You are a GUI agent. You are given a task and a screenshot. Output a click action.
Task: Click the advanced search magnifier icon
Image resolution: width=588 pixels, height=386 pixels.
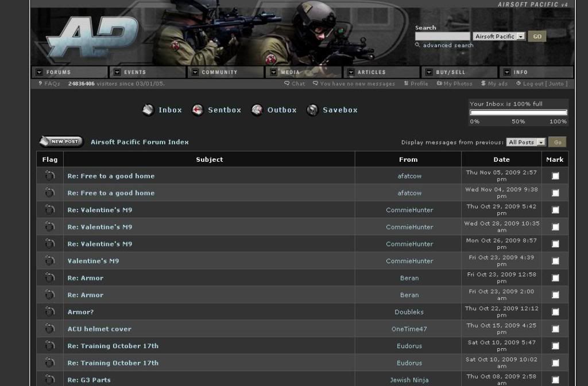click(417, 45)
